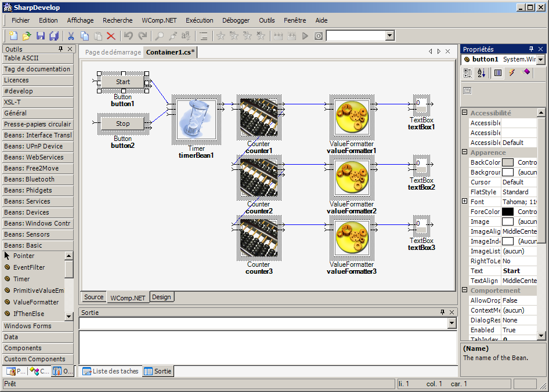The height and width of the screenshot is (392, 549).
Task: Expand the Windows Forms toolbox section
Action: [x=38, y=326]
